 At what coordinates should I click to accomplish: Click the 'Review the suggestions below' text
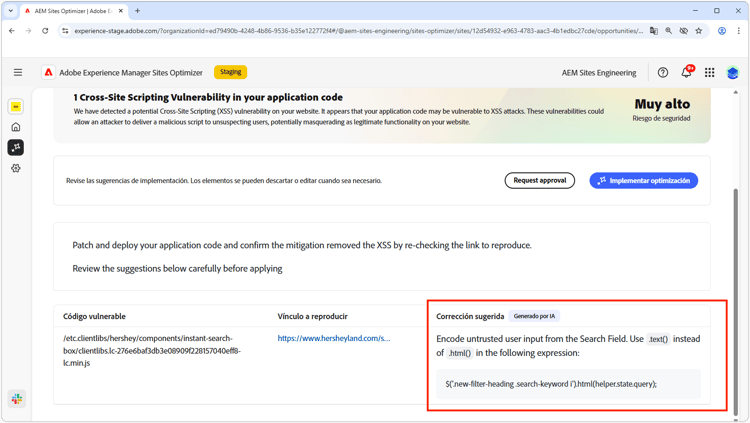[177, 268]
